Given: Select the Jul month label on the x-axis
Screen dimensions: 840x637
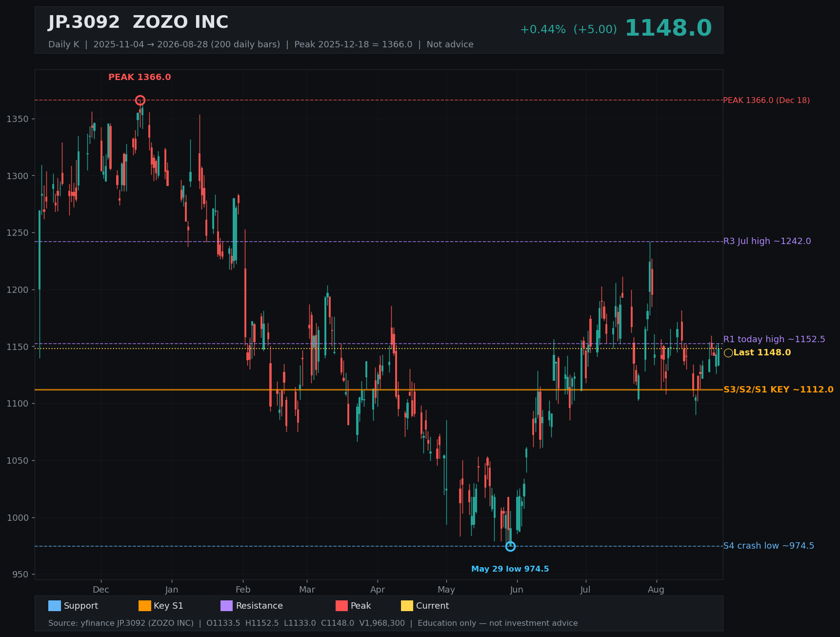Looking at the screenshot, I should (x=585, y=590).
